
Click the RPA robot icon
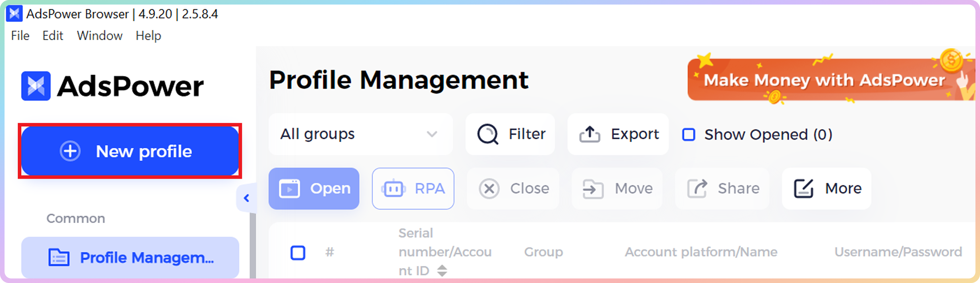click(x=393, y=188)
